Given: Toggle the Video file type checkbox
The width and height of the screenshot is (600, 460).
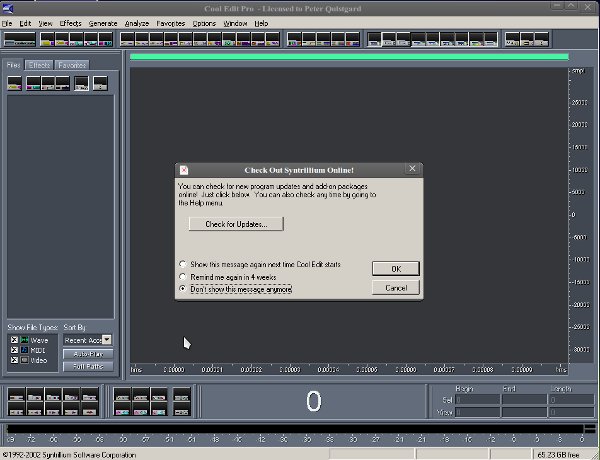Looking at the screenshot, I should (14, 360).
